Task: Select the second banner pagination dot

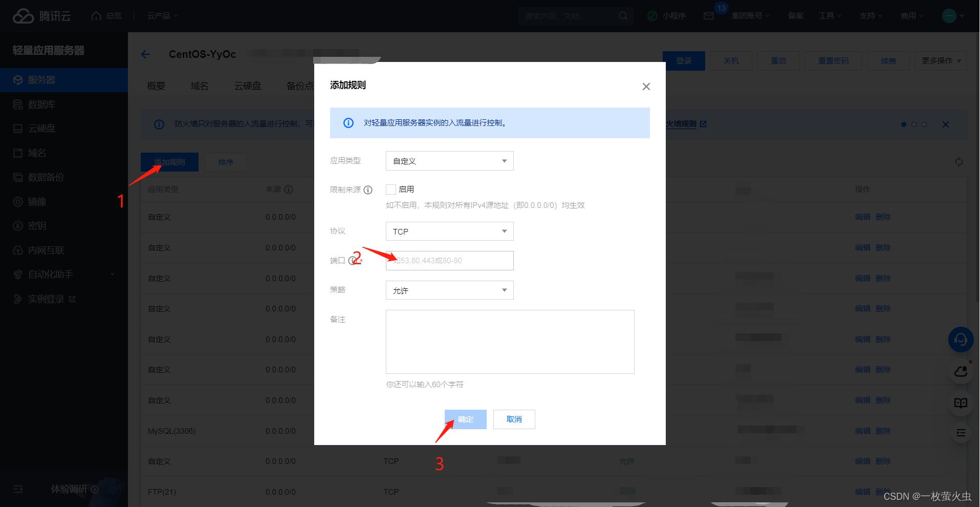Action: coord(914,124)
